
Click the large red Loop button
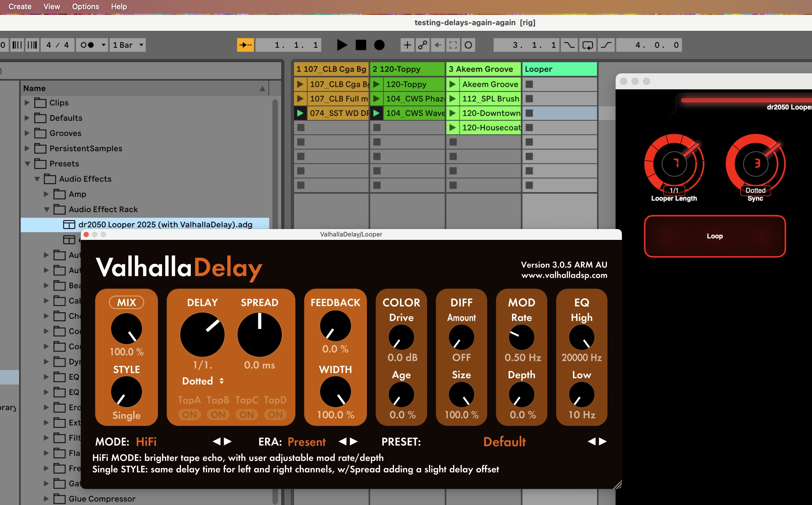pos(715,236)
